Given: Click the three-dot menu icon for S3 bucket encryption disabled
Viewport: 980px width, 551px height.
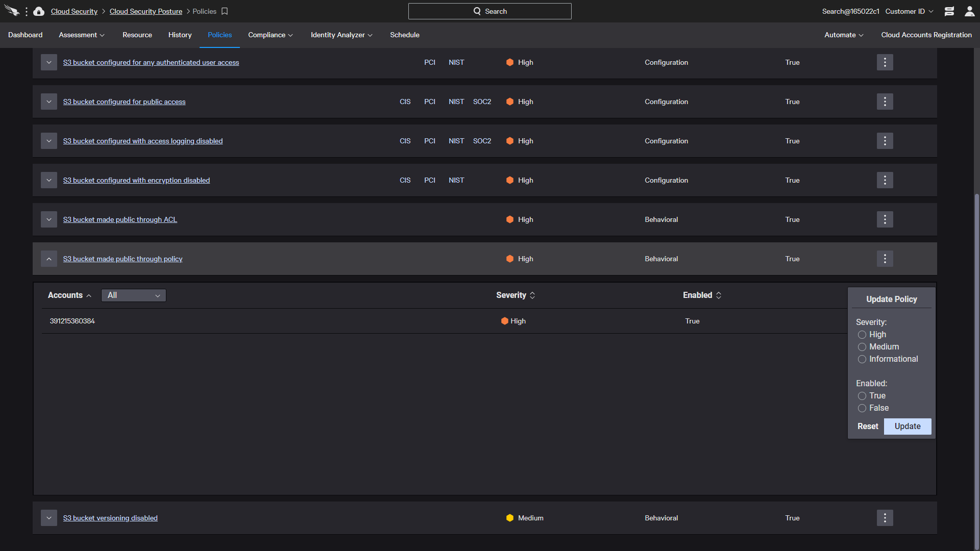Looking at the screenshot, I should 885,180.
